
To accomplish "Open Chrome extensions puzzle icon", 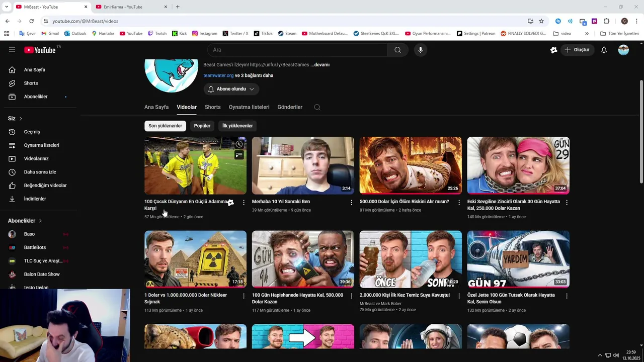I will point(606,21).
